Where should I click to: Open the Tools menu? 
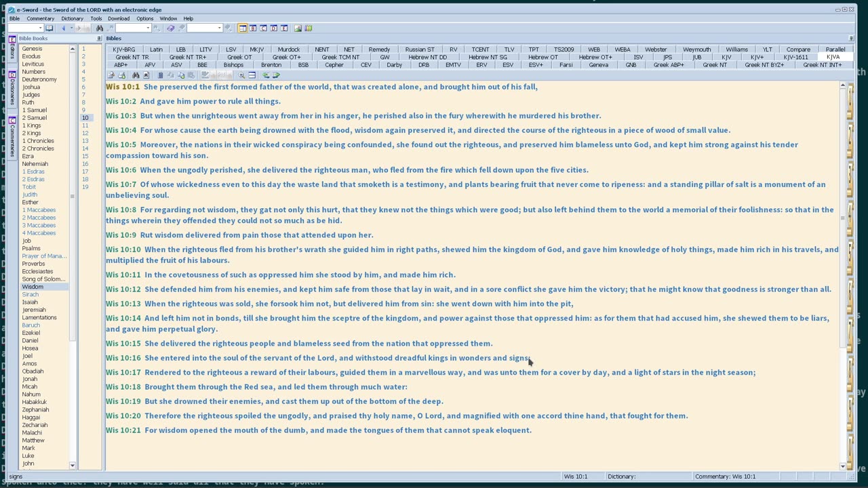point(96,18)
